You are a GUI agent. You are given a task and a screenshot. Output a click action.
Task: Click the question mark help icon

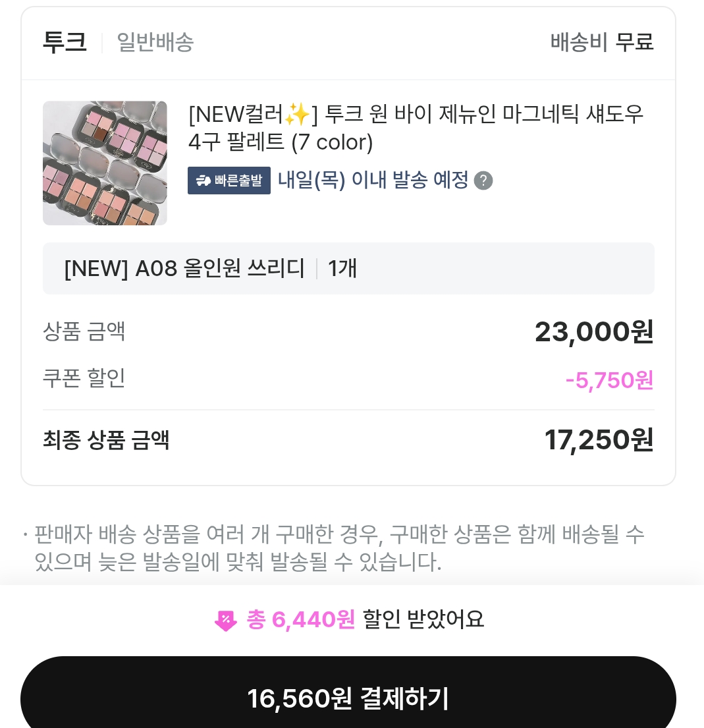483,181
